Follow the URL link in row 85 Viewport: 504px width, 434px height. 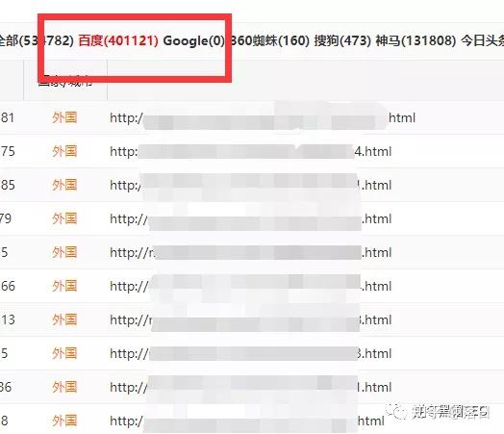251,185
